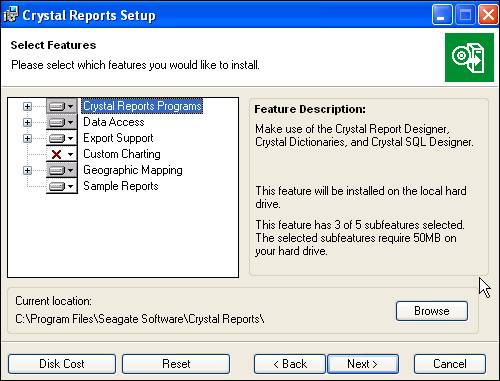Click the drive icon beside Sample Reports

tap(56, 186)
